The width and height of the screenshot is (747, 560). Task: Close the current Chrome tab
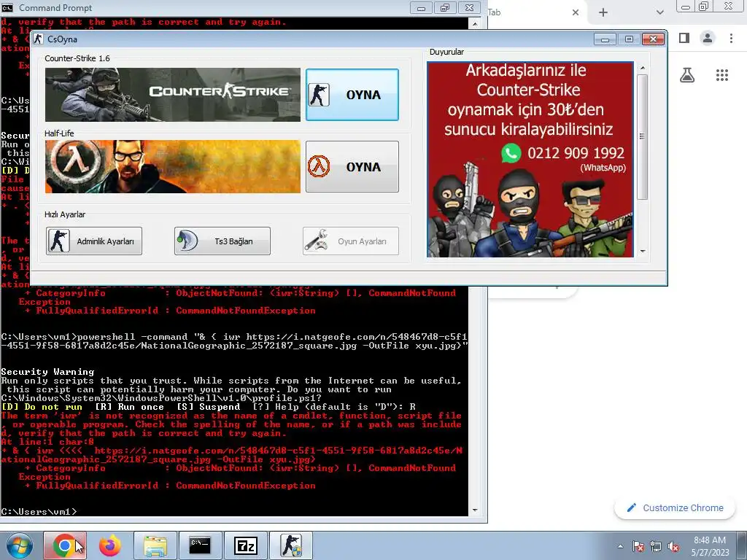coord(576,12)
